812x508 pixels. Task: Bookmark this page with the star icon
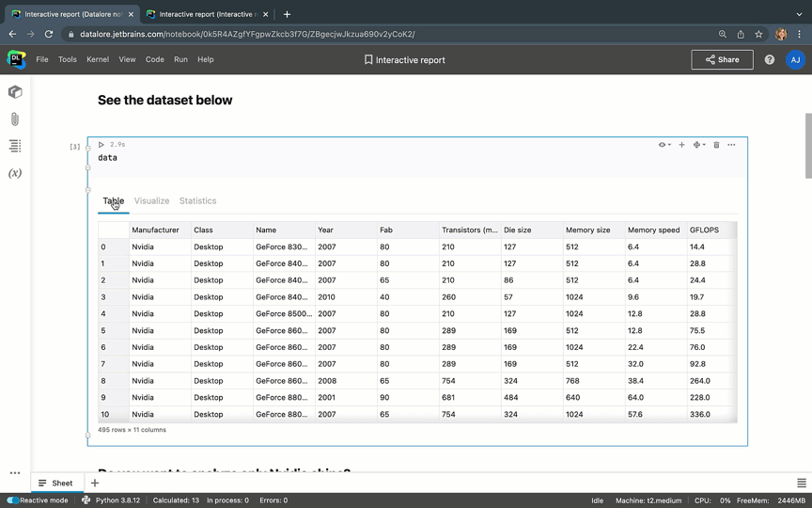(x=758, y=34)
